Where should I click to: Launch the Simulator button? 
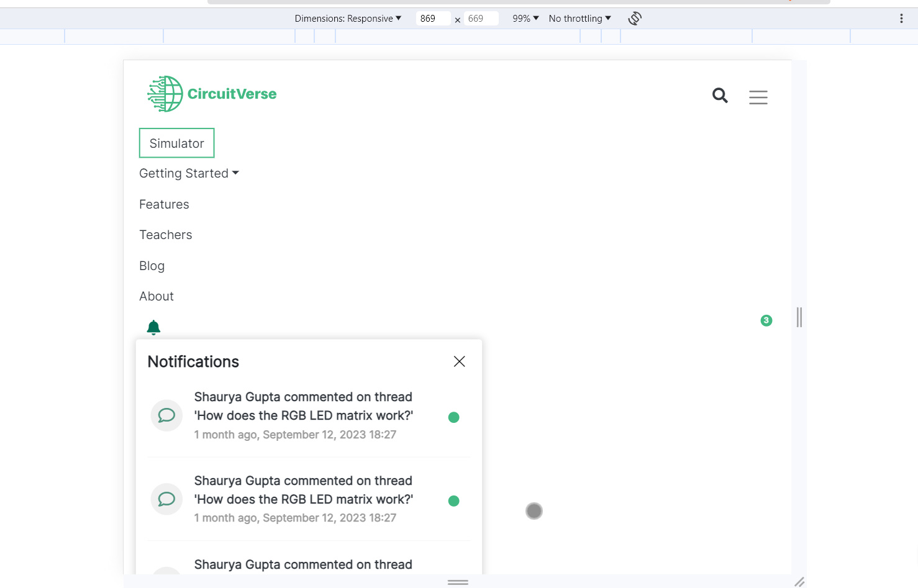pyautogui.click(x=177, y=143)
